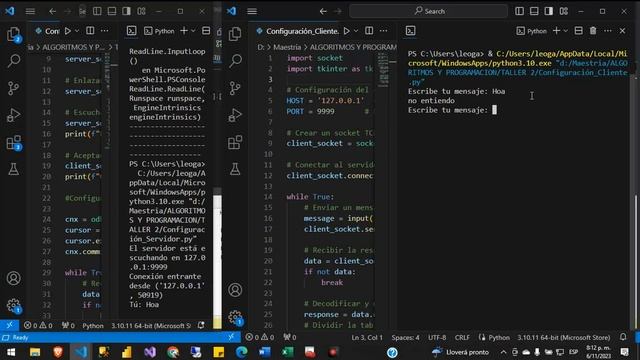
Task: Open Microsoft Edge from taskbar
Action: tap(241, 352)
